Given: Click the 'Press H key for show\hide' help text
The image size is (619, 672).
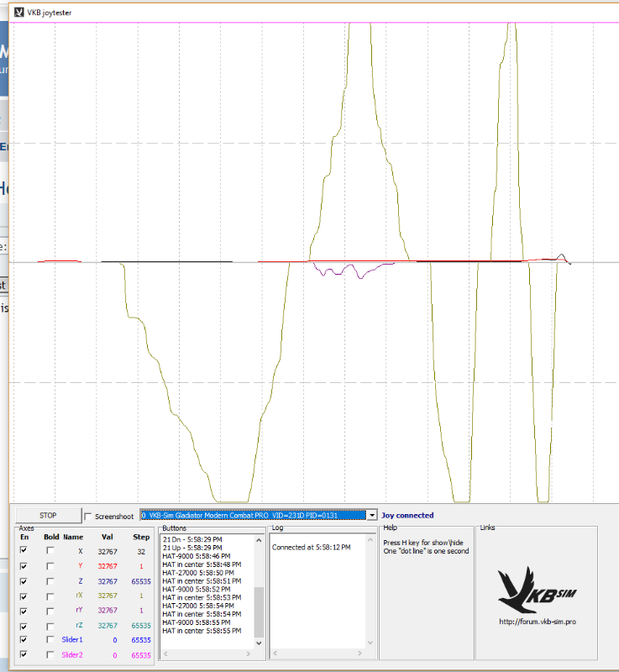Looking at the screenshot, I should [423, 543].
